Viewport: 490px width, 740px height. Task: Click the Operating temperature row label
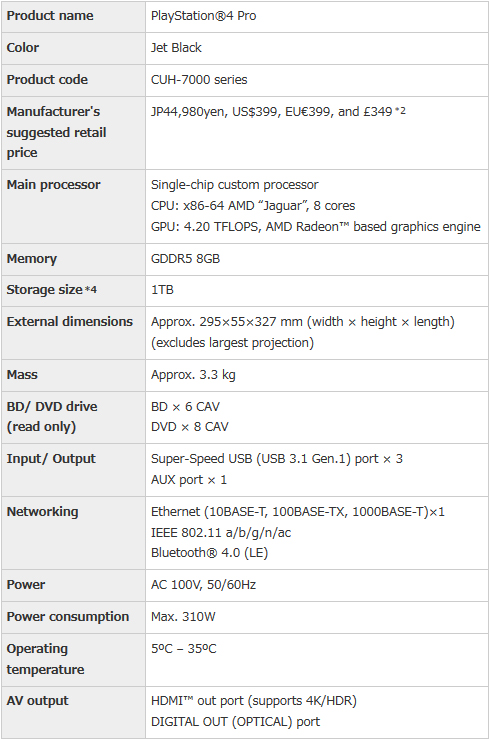pos(45,659)
